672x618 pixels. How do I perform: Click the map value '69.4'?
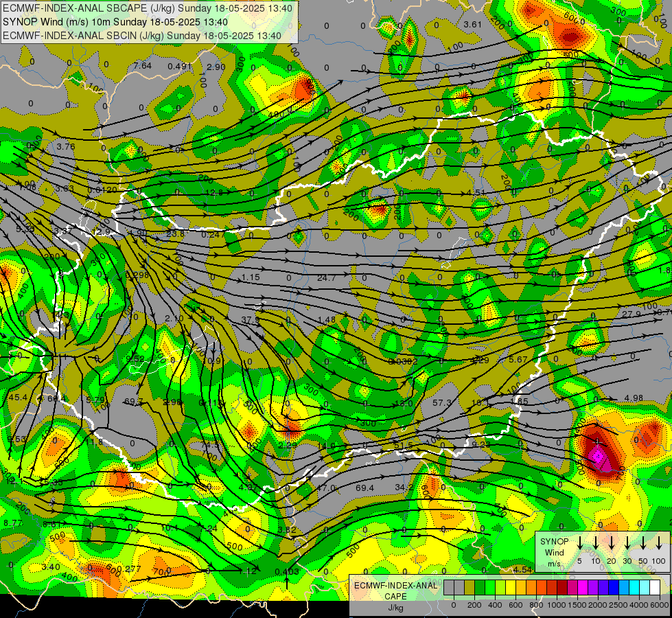(x=364, y=488)
